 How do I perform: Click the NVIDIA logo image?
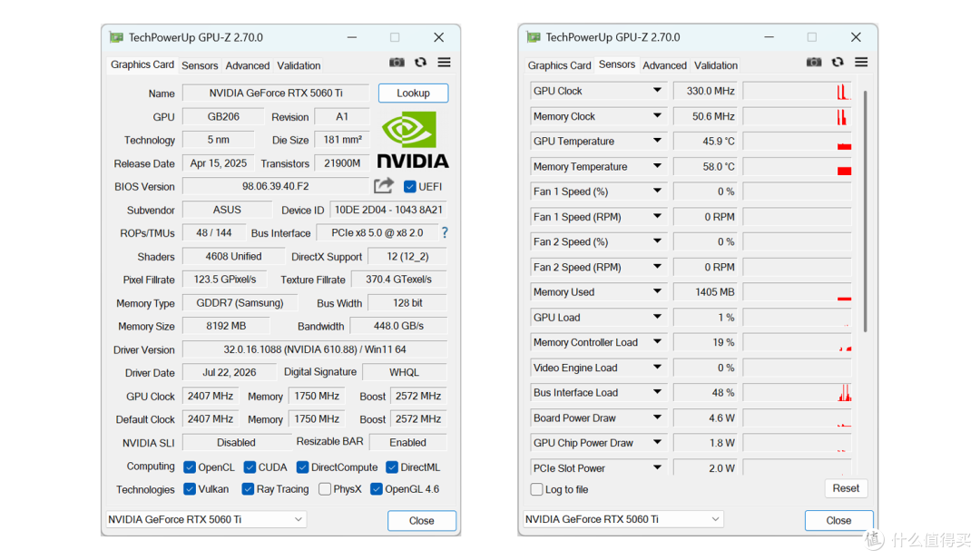413,140
